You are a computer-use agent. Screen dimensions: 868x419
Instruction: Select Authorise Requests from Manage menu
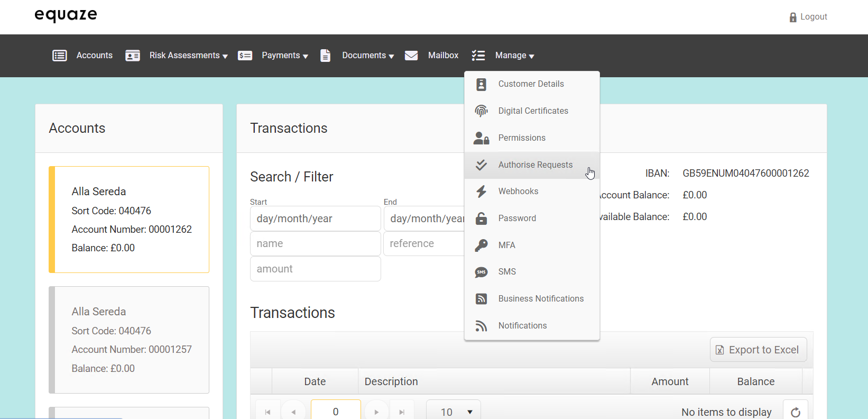tap(535, 165)
